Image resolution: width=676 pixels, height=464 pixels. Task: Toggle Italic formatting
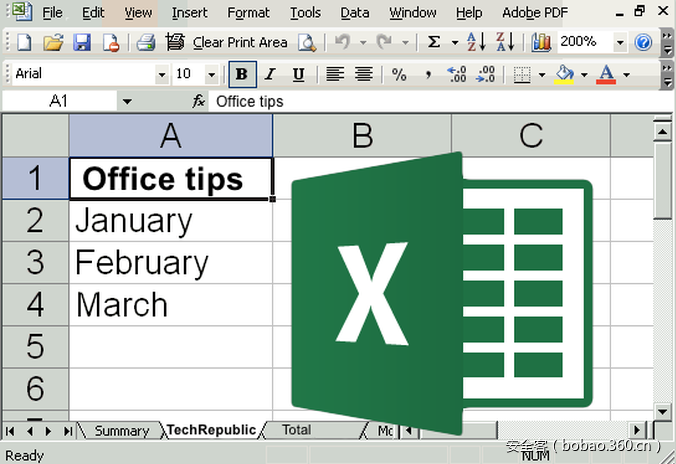[x=270, y=75]
